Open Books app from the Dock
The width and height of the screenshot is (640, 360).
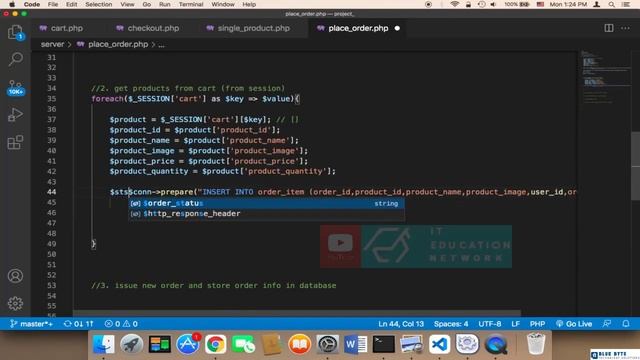[x=299, y=344]
